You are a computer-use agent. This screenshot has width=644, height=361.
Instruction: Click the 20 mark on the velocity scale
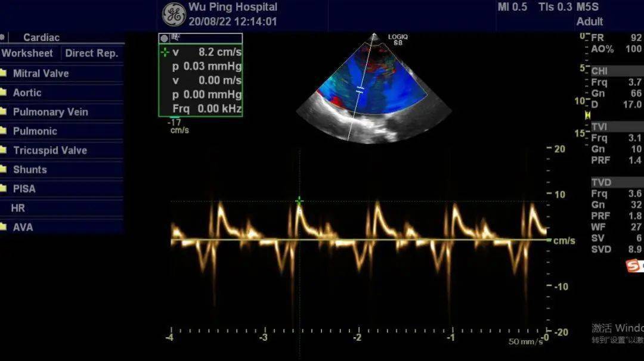point(559,149)
